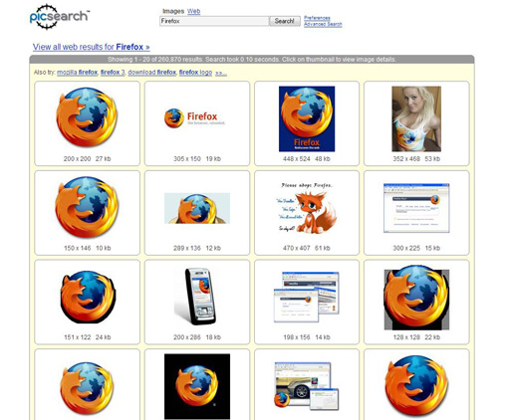508x420 pixels.
Task: Click the '200 x 200 27 kb' caption
Action: click(88, 159)
